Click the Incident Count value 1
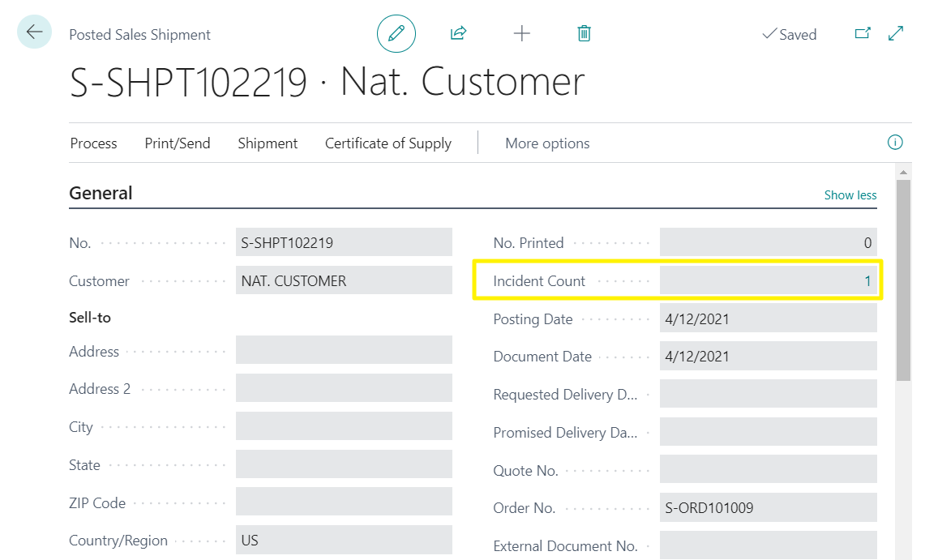Image resolution: width=925 pixels, height=560 pixels. (x=867, y=281)
